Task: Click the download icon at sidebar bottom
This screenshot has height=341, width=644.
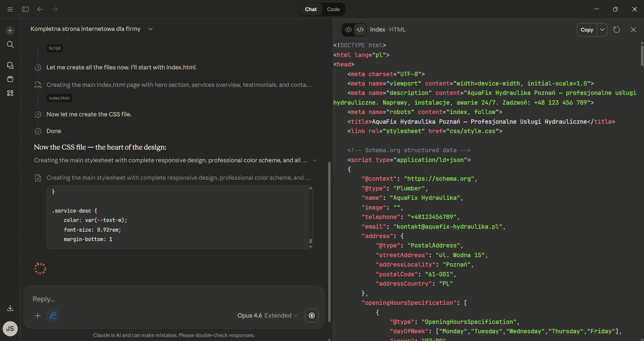Action: pyautogui.click(x=10, y=308)
